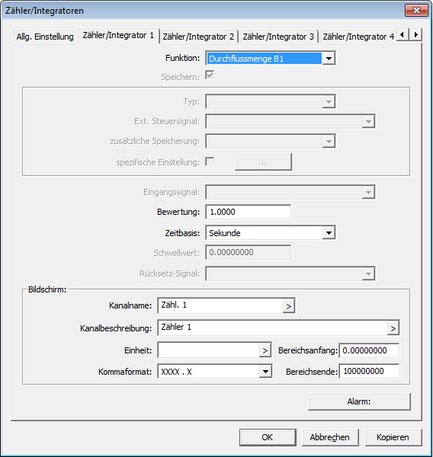Toggle spezifische Einstellung checkbox
The image size is (433, 457).
point(210,162)
